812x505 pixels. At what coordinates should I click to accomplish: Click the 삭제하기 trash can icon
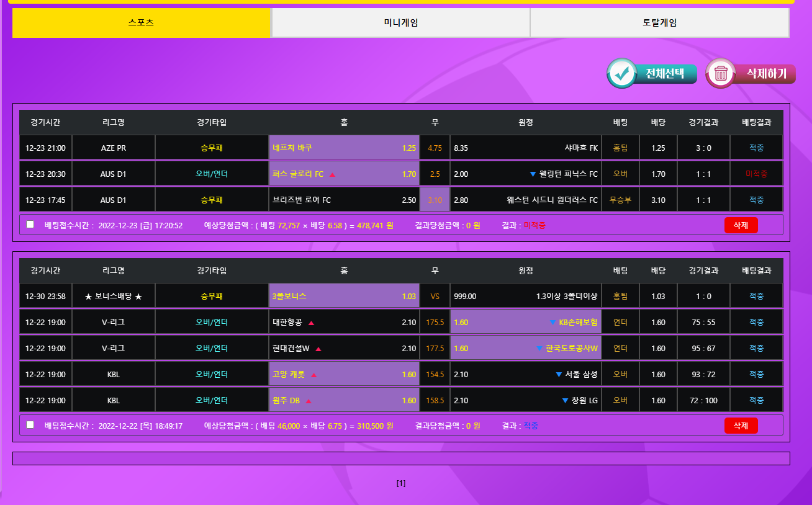[721, 73]
